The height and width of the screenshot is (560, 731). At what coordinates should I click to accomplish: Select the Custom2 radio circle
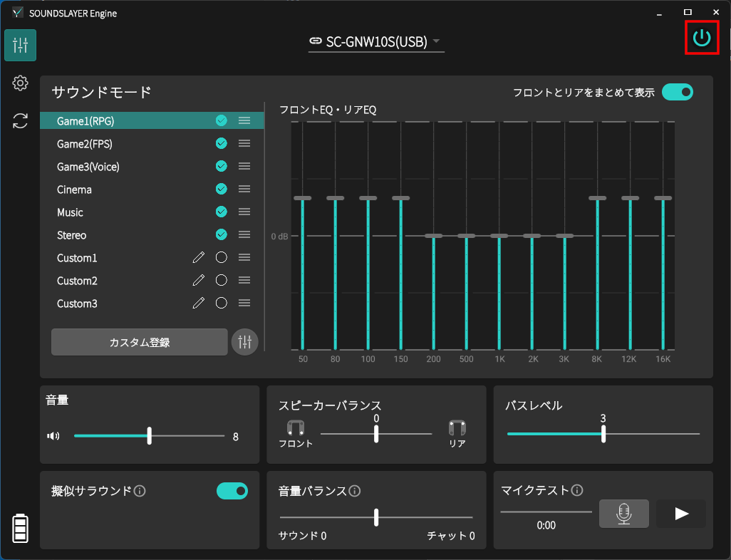tap(221, 281)
